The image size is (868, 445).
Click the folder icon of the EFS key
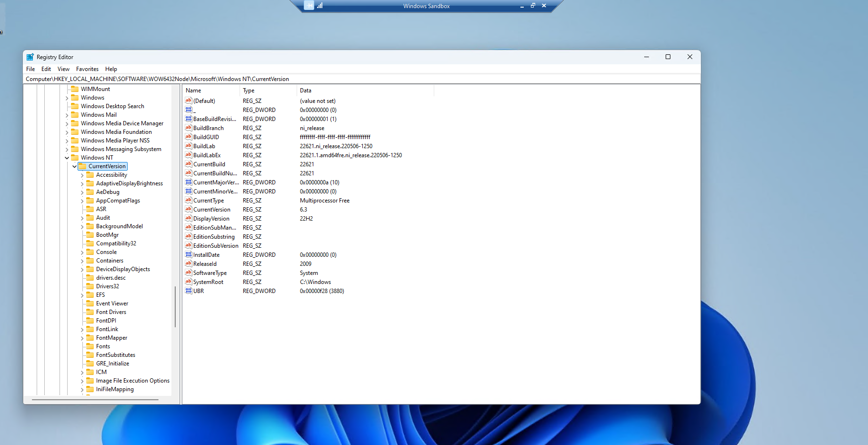[90, 295]
